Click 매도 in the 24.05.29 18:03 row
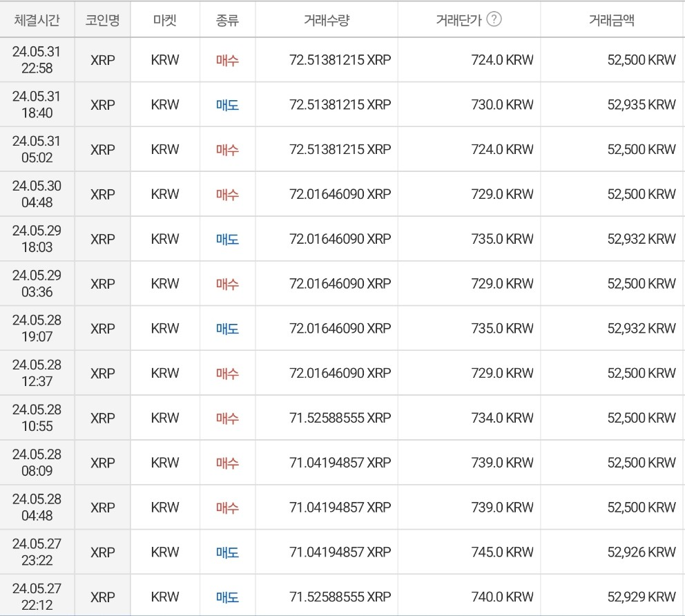Image resolution: width=685 pixels, height=616 pixels. tap(228, 240)
